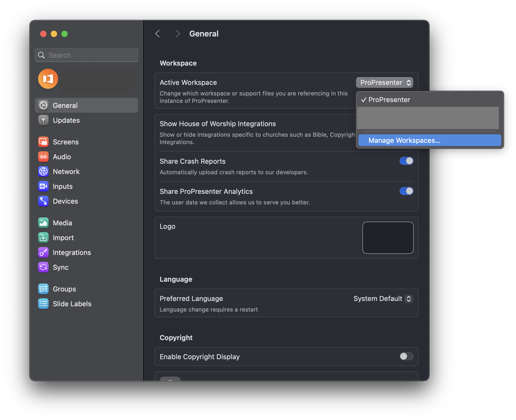516x420 pixels.
Task: Click the Search settings field
Action: coord(86,55)
